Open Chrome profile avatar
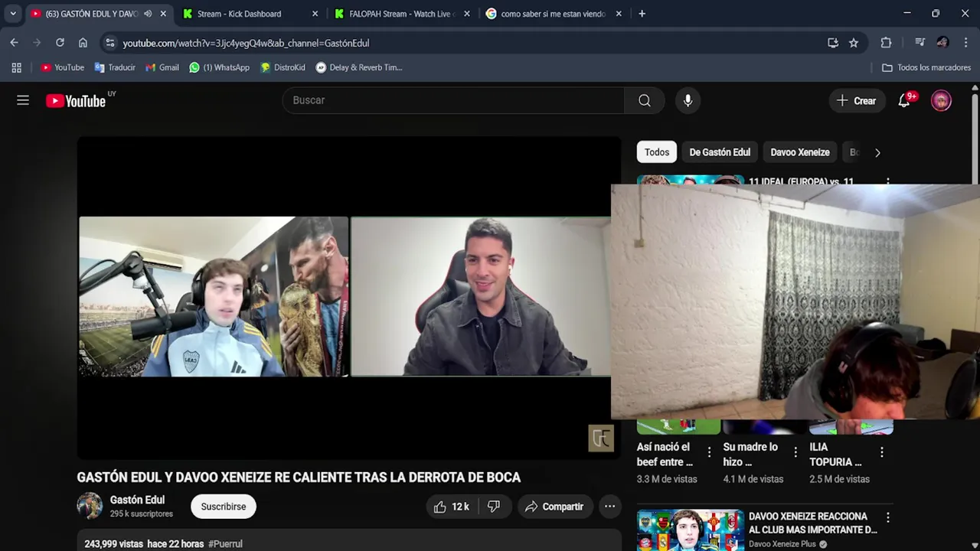Screen dimensions: 980x551 point(942,43)
